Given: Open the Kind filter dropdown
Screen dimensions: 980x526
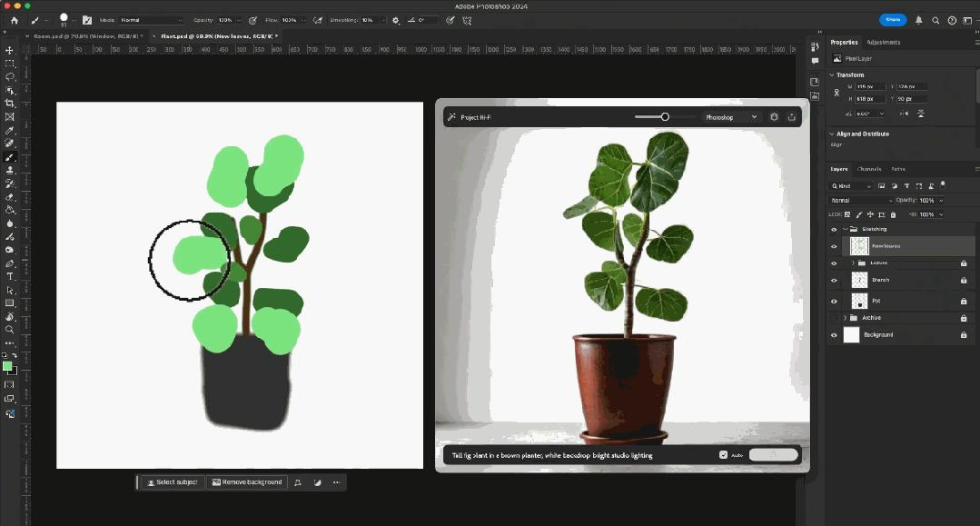Looking at the screenshot, I should (x=851, y=185).
